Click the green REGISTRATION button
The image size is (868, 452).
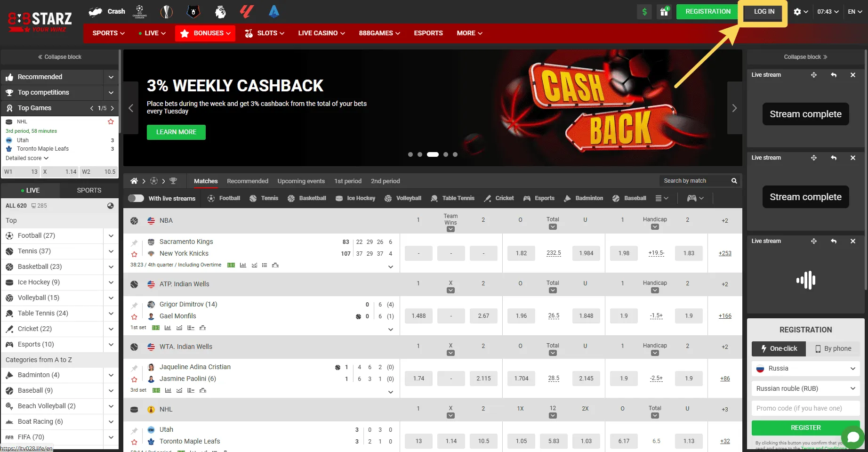[x=708, y=12]
